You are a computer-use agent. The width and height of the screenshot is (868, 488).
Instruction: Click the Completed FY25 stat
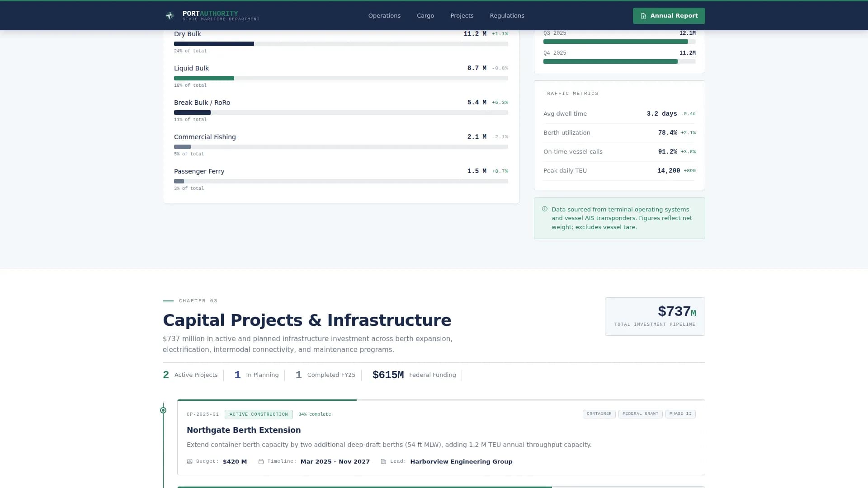325,375
